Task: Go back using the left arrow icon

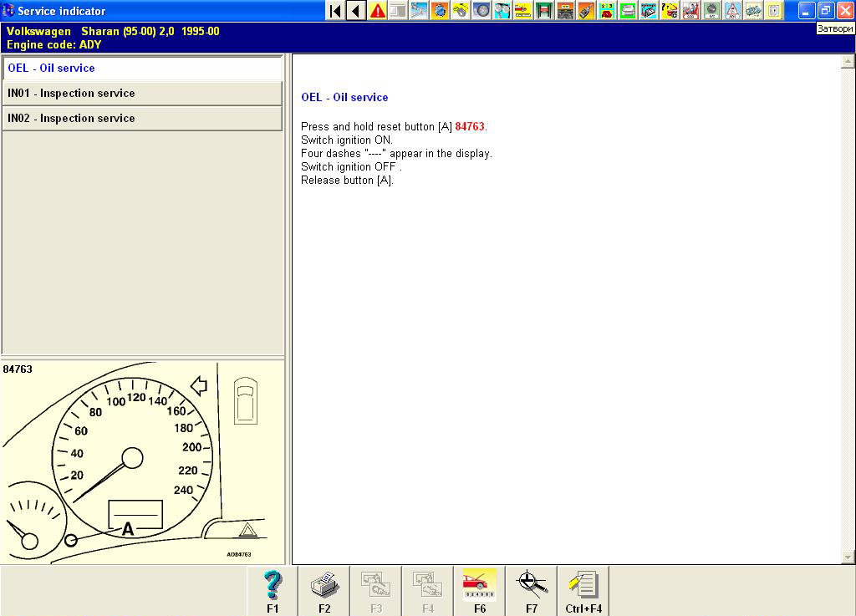Action: point(356,11)
